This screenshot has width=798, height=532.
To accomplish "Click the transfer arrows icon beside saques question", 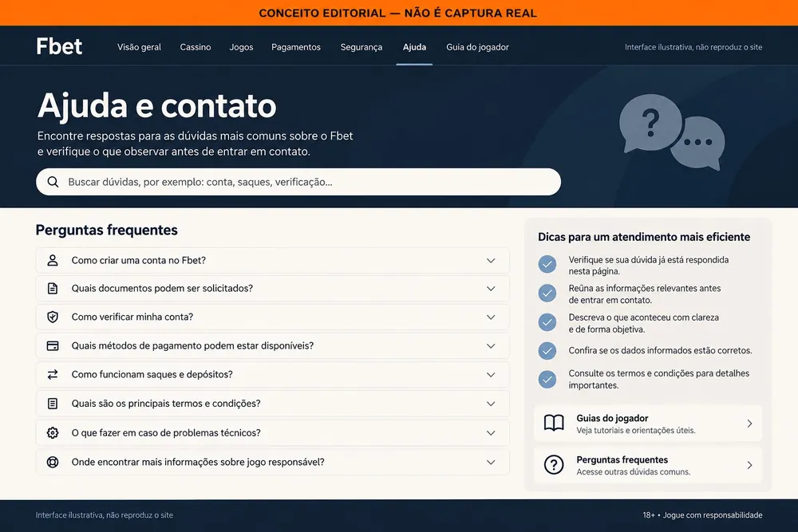I will pos(53,375).
